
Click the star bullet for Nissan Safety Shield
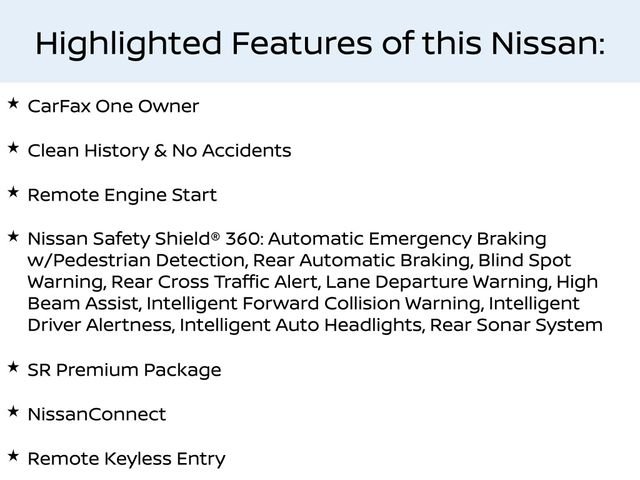pos(13,235)
